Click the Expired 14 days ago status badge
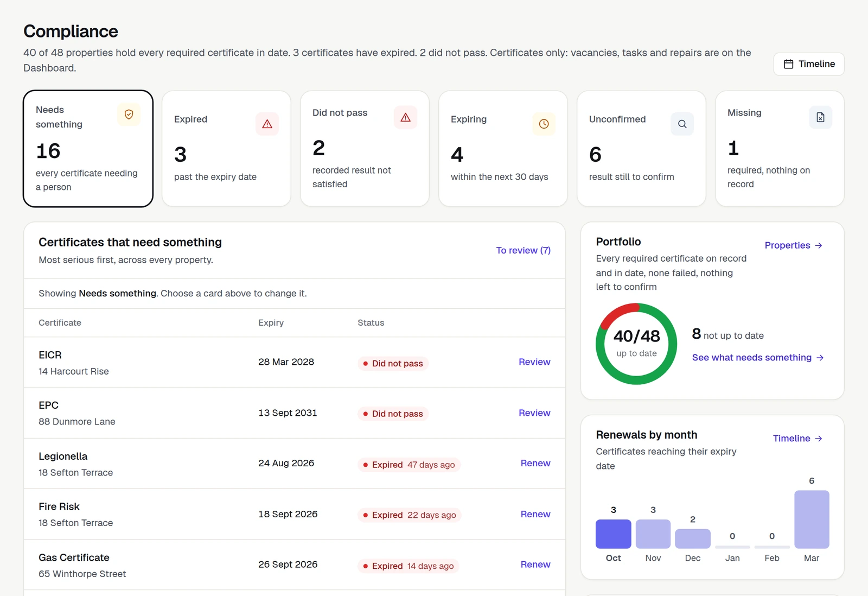868x596 pixels. click(409, 566)
